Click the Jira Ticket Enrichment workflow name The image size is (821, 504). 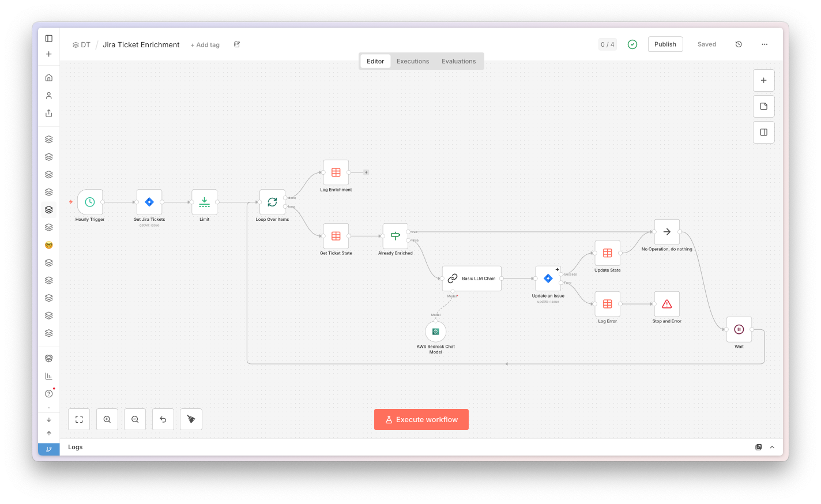click(141, 45)
